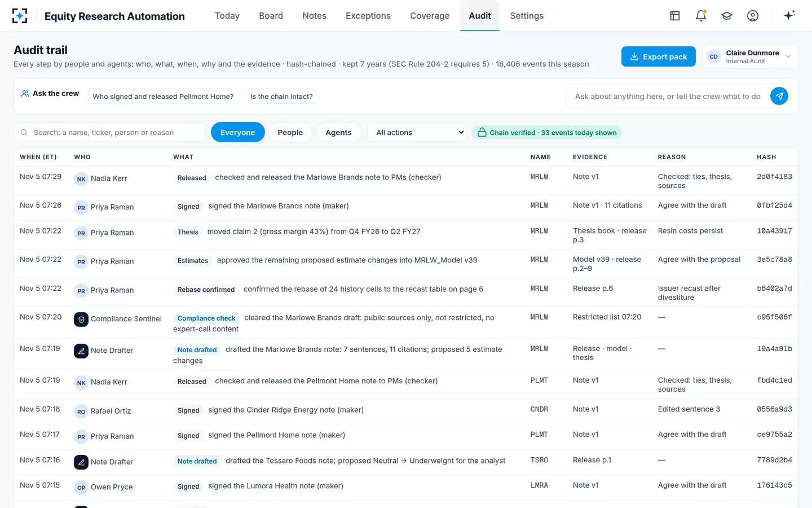Click the Note Drafter icon in Marlowe row
The height and width of the screenshot is (508, 812).
click(x=81, y=351)
